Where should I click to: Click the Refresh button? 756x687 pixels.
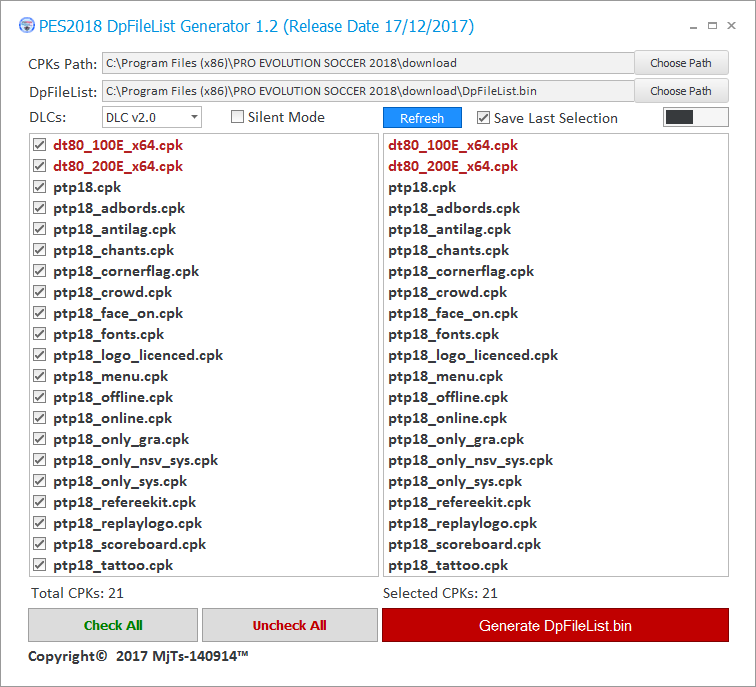pyautogui.click(x=422, y=118)
